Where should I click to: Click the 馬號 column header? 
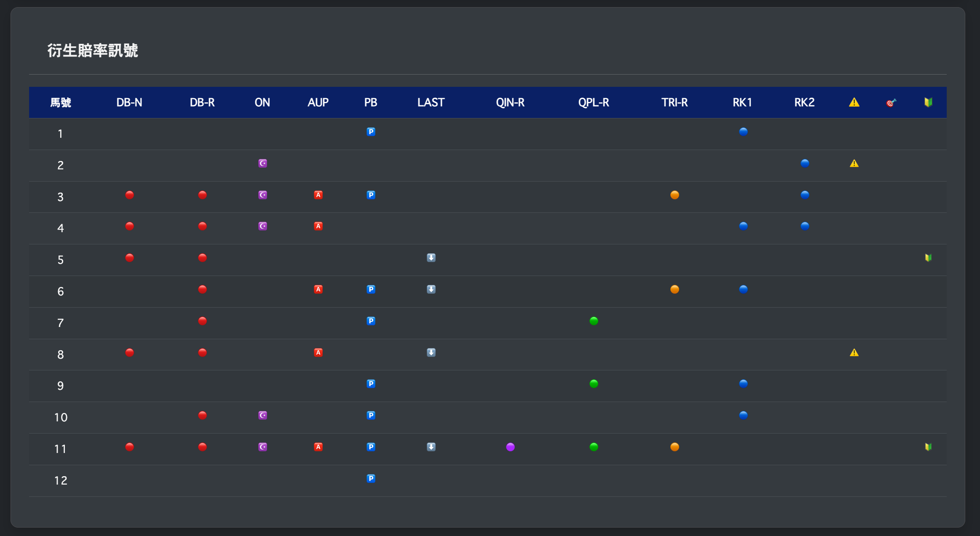[x=61, y=102]
